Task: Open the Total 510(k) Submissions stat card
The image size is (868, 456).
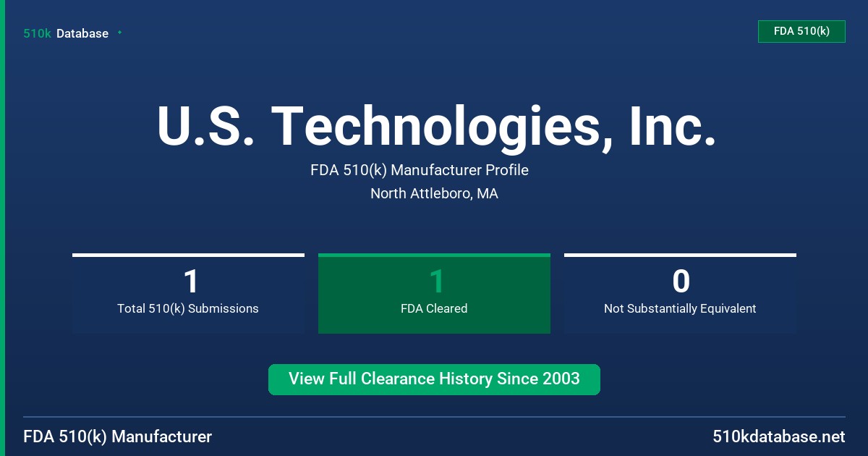Action: click(188, 293)
